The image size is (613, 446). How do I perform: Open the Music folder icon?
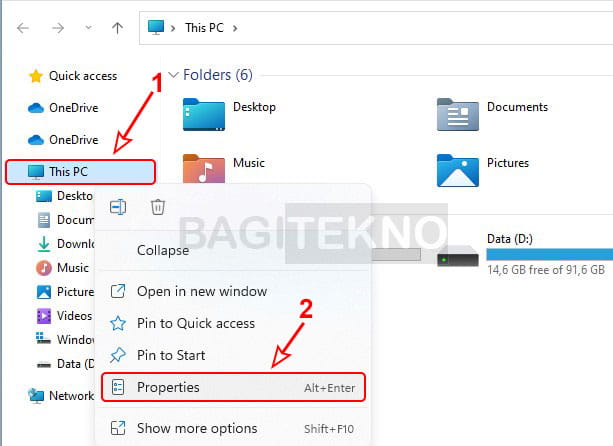point(204,169)
